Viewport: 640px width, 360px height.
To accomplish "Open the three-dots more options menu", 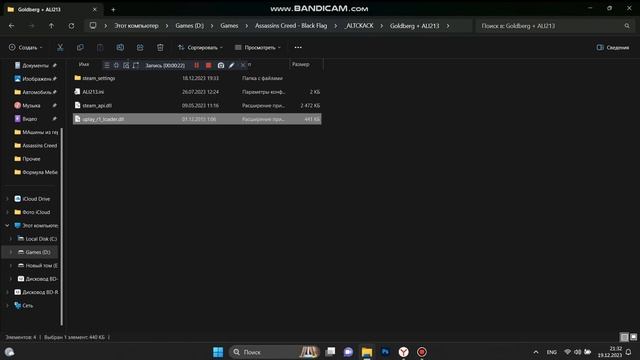I will [x=298, y=47].
